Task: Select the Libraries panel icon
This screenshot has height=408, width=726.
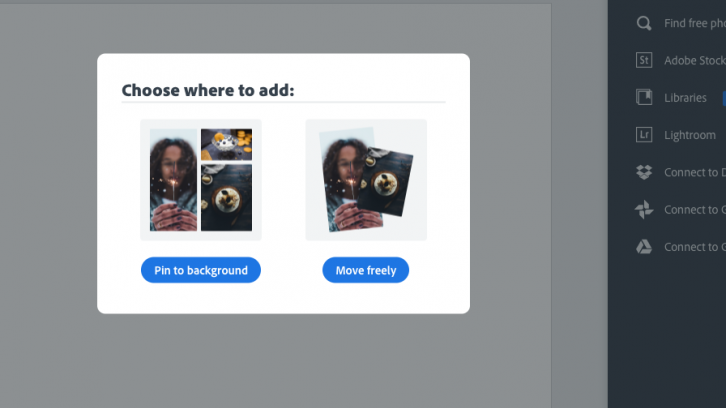Action: pos(644,97)
